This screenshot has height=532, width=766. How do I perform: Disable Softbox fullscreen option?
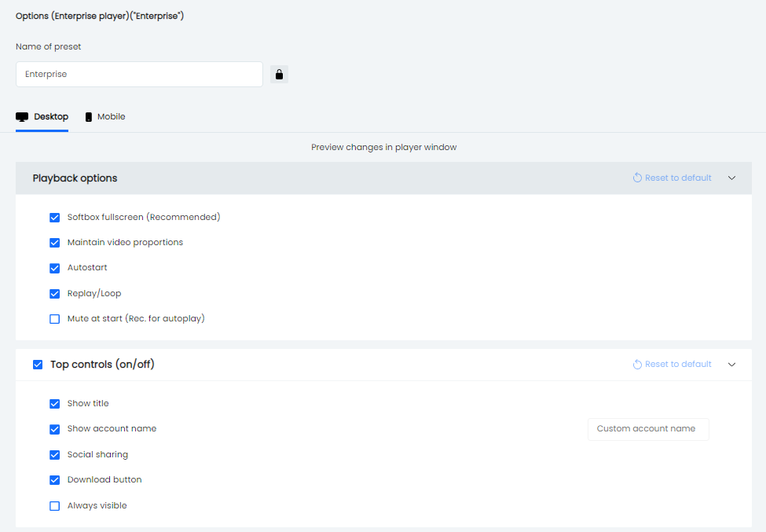click(x=54, y=217)
